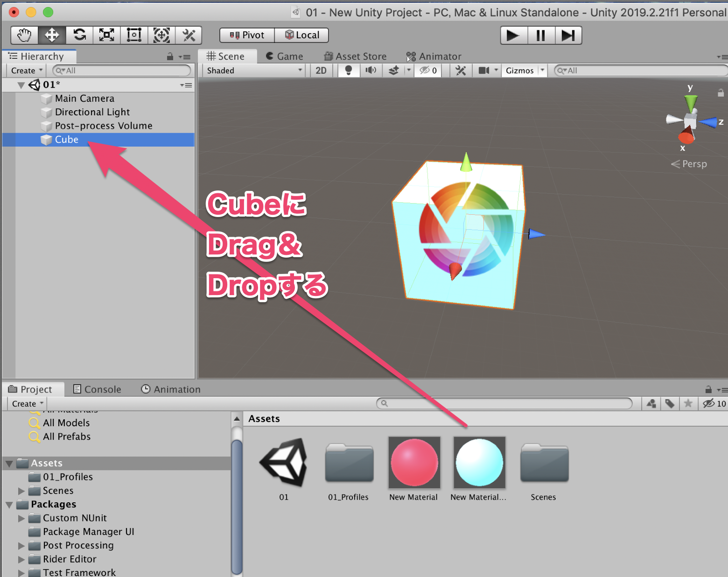Focus the Scene view search field
The height and width of the screenshot is (577, 728).
pos(640,70)
